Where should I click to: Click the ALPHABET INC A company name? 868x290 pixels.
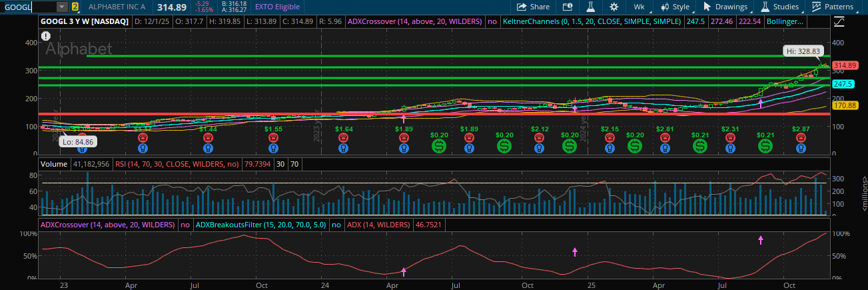tap(117, 7)
